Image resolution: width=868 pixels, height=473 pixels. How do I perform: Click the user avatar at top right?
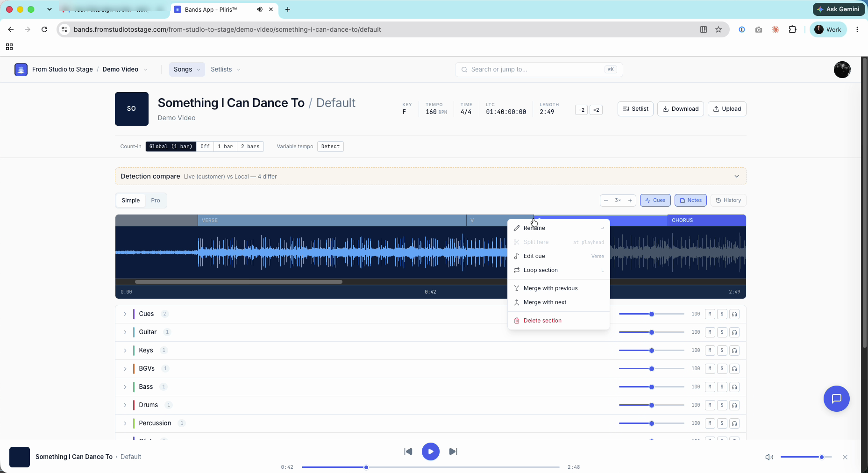(x=842, y=70)
